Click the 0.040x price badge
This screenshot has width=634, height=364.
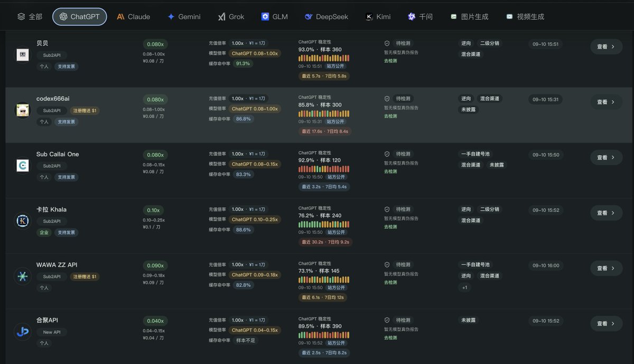[x=155, y=321]
